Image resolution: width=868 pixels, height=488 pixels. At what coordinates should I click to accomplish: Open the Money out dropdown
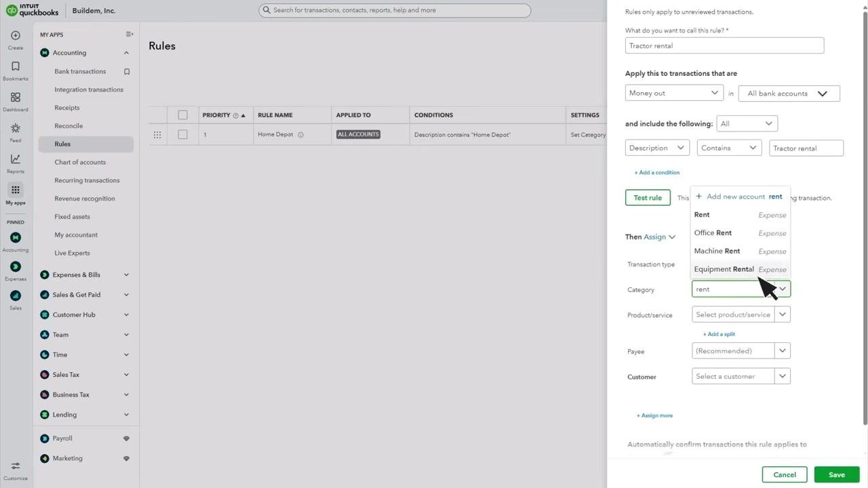tap(674, 93)
